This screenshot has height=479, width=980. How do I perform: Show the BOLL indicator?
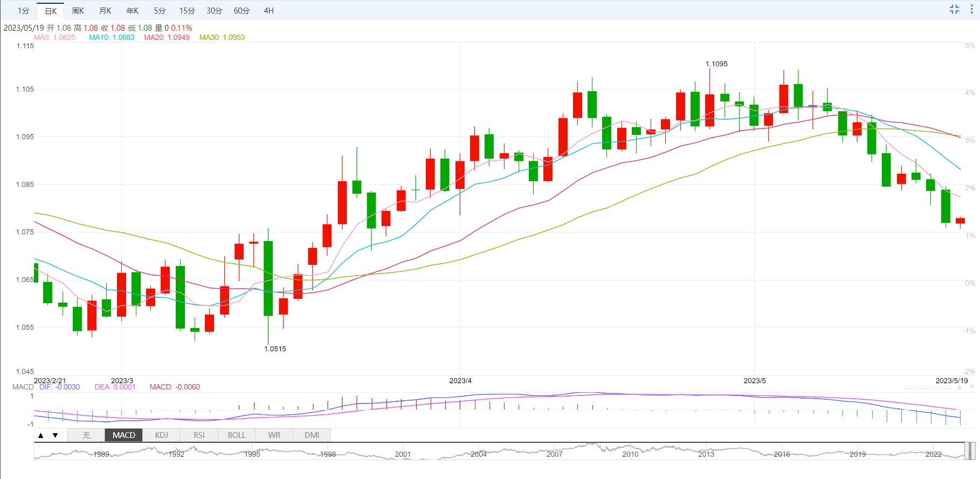point(236,435)
